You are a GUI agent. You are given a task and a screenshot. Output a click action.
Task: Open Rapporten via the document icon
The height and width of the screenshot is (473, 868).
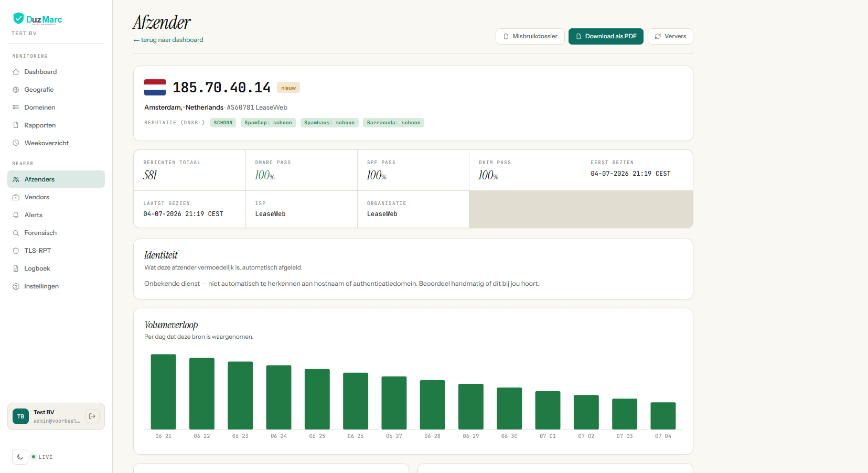pyautogui.click(x=16, y=125)
